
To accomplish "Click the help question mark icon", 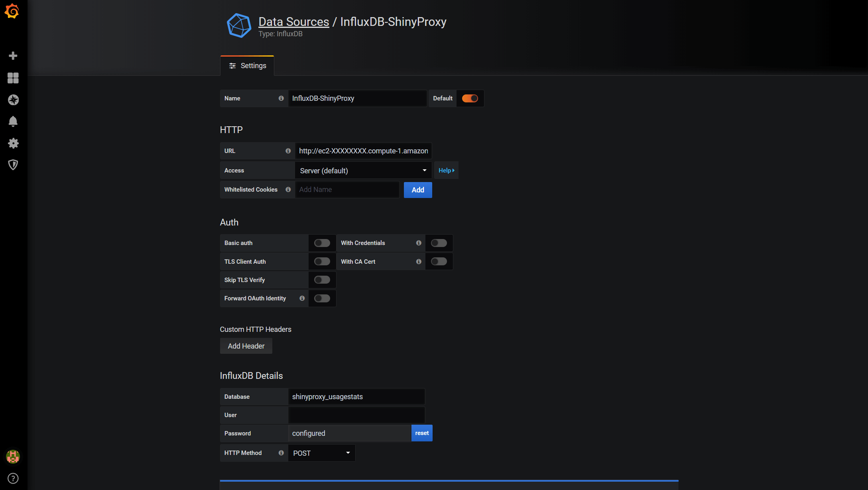I will point(13,478).
